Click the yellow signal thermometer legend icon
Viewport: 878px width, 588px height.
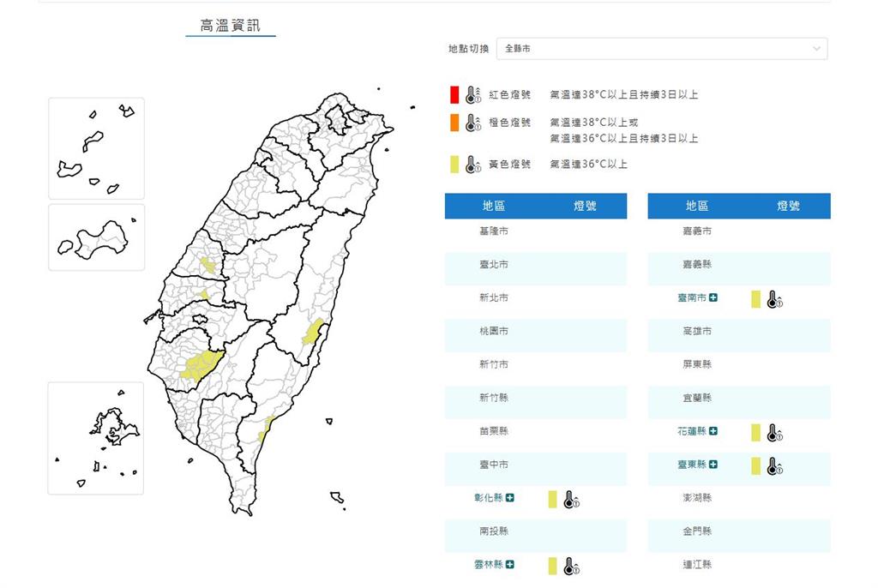(x=473, y=165)
